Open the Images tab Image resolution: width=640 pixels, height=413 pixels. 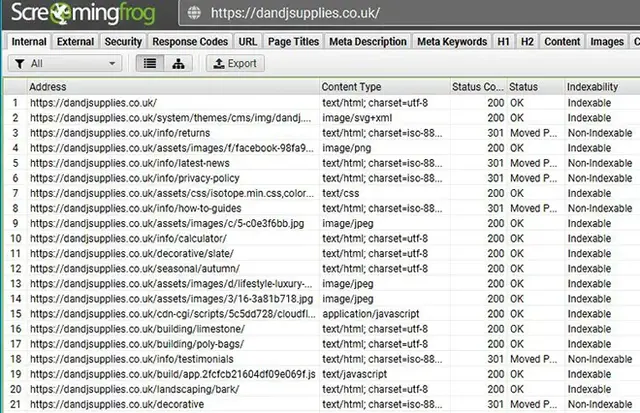(607, 42)
